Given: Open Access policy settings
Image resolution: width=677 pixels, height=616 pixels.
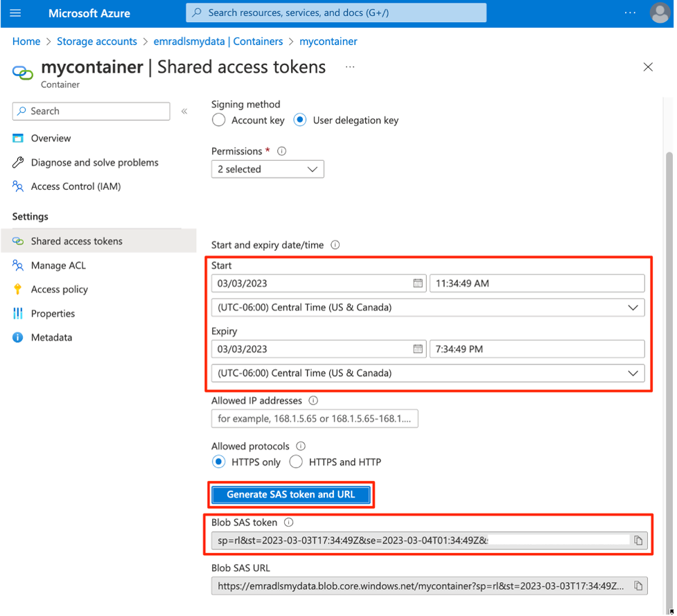Looking at the screenshot, I should 59,289.
